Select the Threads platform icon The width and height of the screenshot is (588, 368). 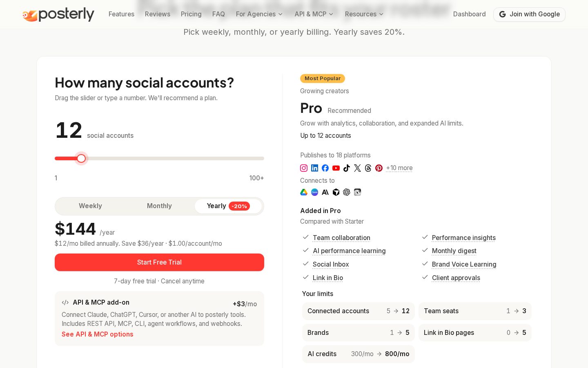[368, 168]
